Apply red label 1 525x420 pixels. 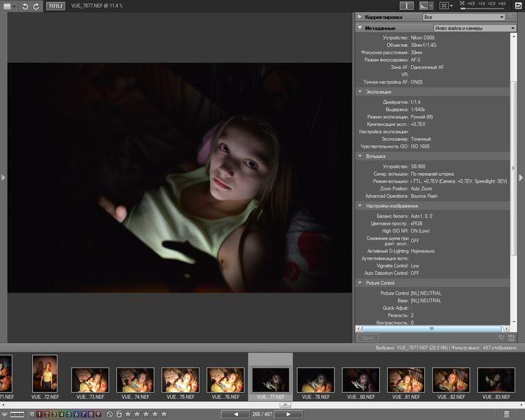(x=39, y=414)
